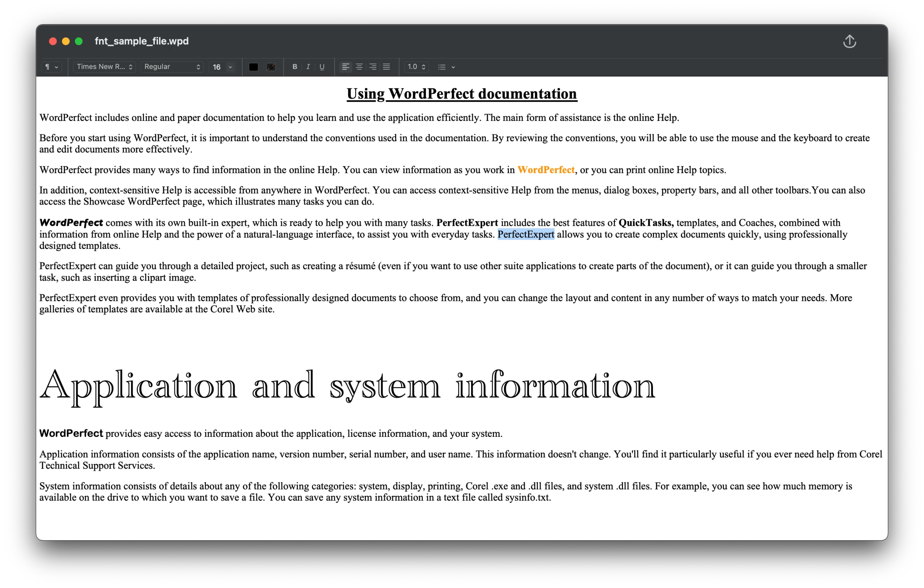Toggle underline formatting
The height and width of the screenshot is (588, 924).
(322, 67)
